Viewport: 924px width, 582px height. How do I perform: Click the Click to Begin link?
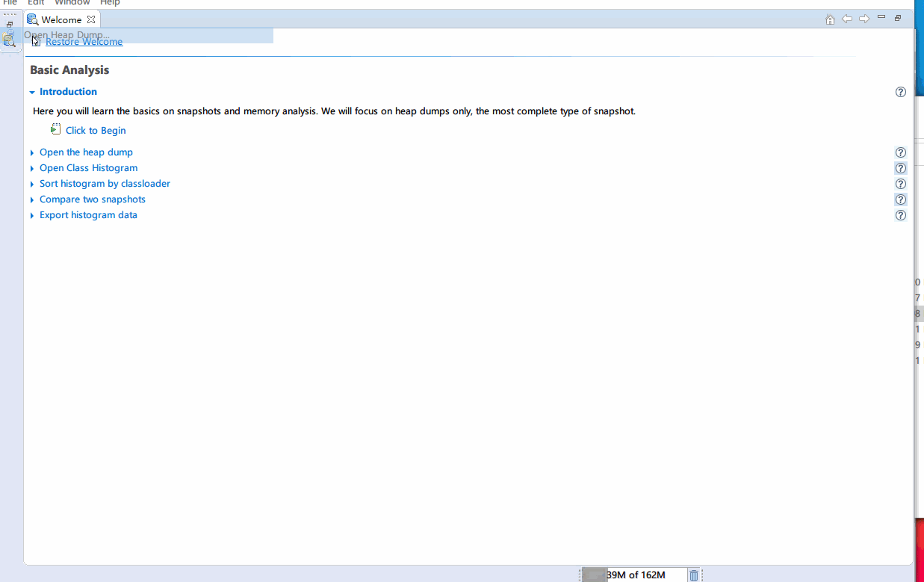[96, 131]
